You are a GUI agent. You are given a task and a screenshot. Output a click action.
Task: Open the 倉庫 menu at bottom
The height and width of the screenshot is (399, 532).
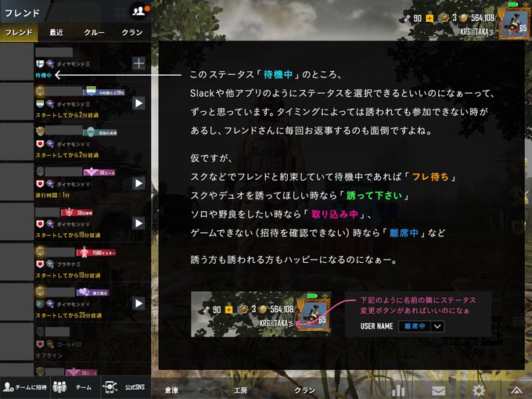point(171,390)
